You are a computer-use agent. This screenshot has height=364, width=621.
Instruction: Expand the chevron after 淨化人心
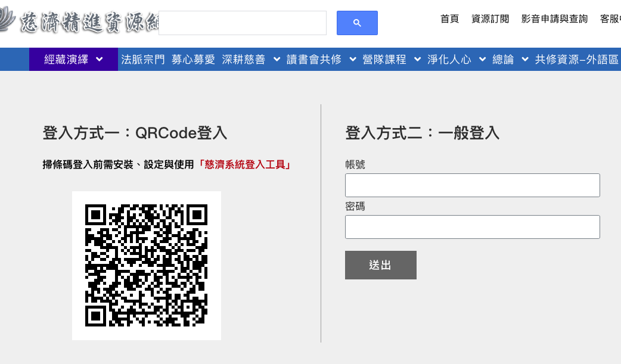pyautogui.click(x=482, y=60)
